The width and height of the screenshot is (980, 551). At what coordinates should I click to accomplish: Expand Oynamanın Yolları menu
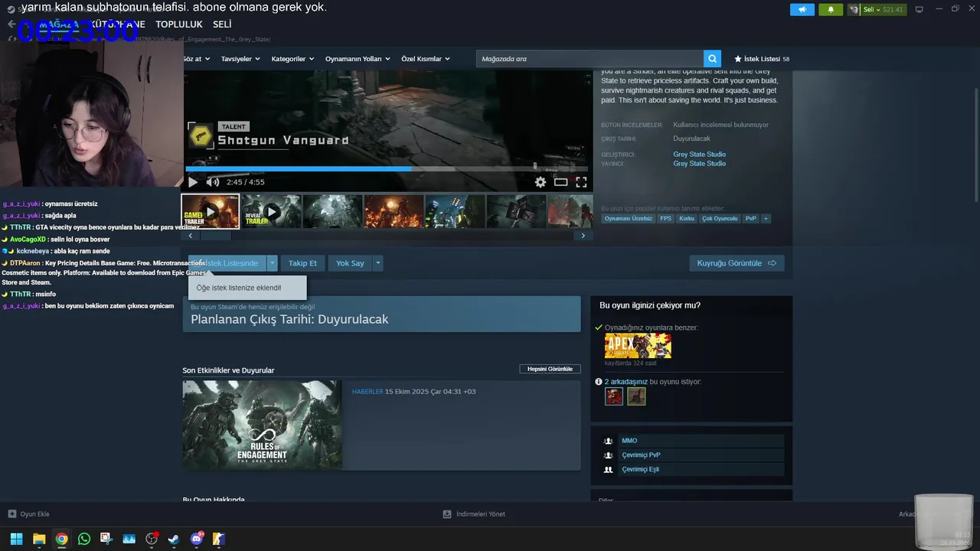point(358,59)
